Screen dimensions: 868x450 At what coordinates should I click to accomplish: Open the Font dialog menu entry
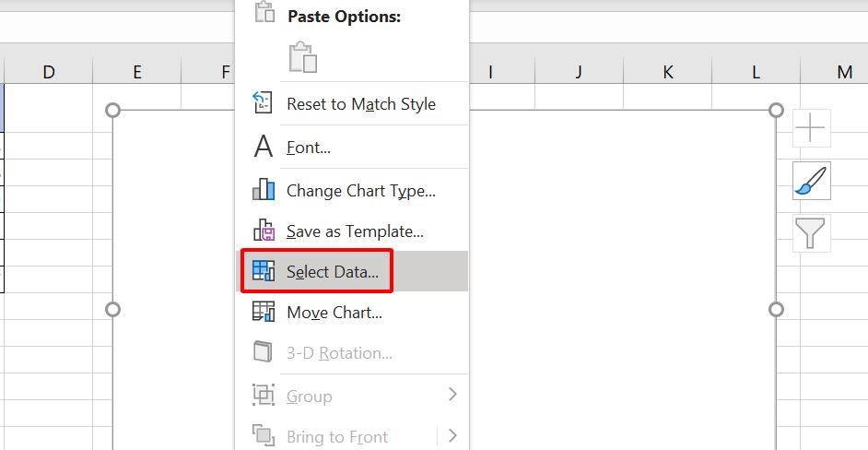[308, 148]
